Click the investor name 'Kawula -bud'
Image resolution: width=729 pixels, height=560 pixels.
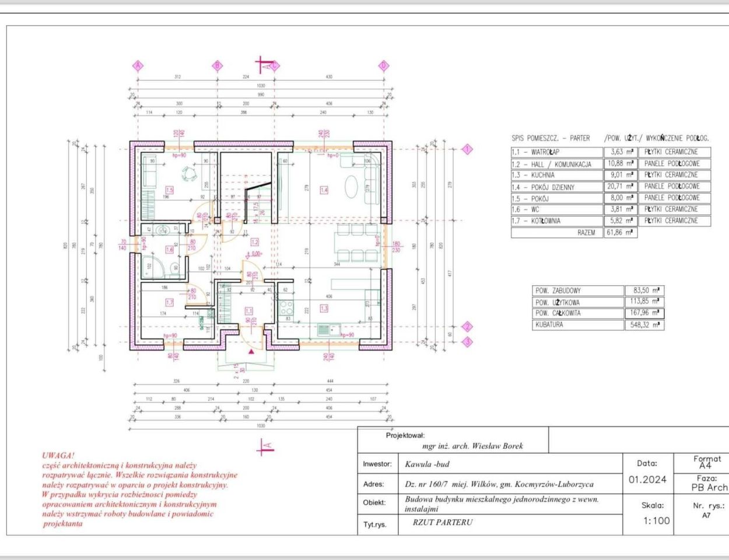pos(427,465)
